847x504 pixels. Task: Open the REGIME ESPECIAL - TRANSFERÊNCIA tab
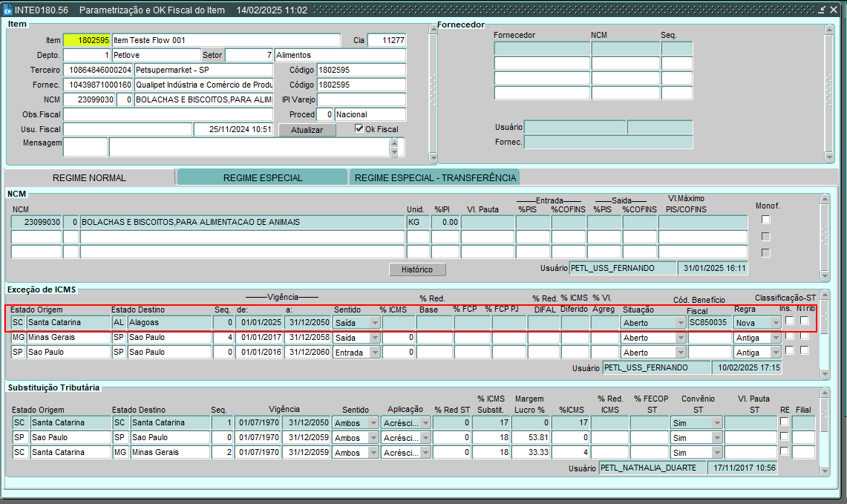click(434, 177)
